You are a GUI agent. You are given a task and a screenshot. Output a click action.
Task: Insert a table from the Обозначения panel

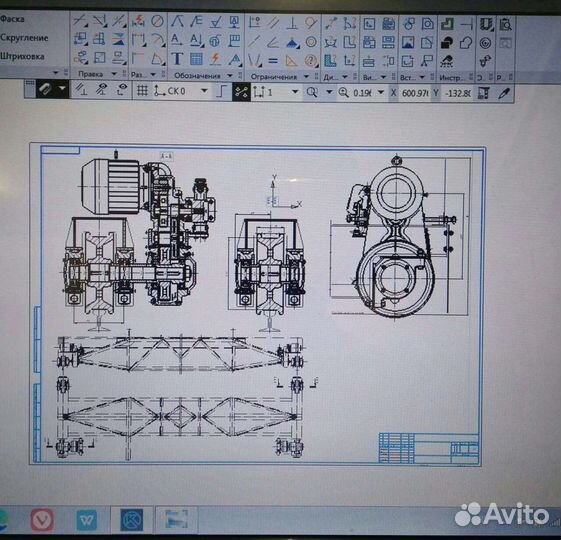coord(196,59)
